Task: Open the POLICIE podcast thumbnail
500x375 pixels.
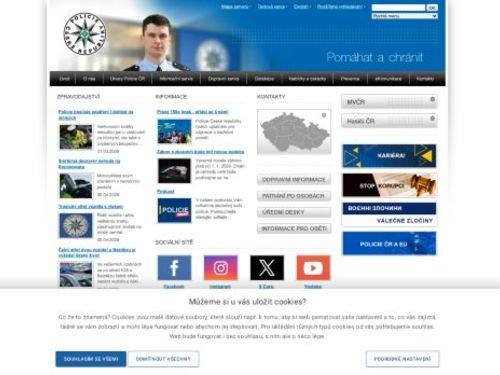Action: click(x=174, y=211)
